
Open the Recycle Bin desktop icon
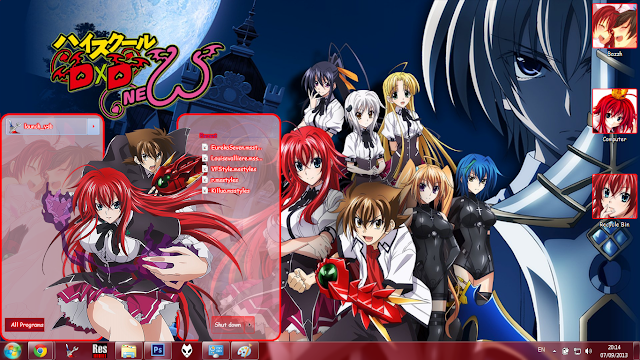[x=614, y=201]
